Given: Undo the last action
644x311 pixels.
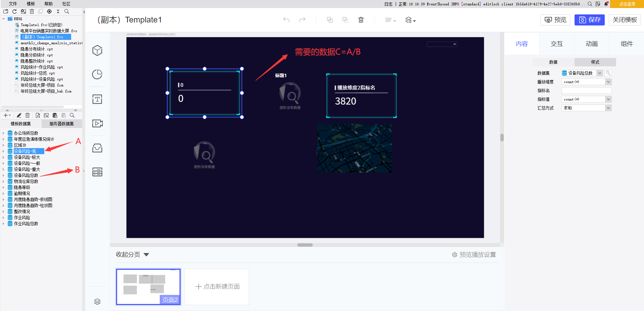Looking at the screenshot, I should coord(286,20).
